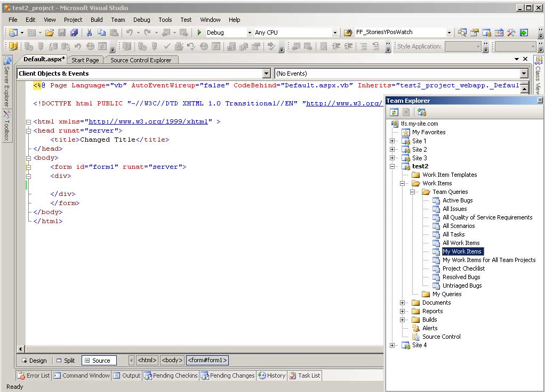Open the FF_StoriesYPosWatch find dropdown
This screenshot has height=392, width=545.
point(449,32)
